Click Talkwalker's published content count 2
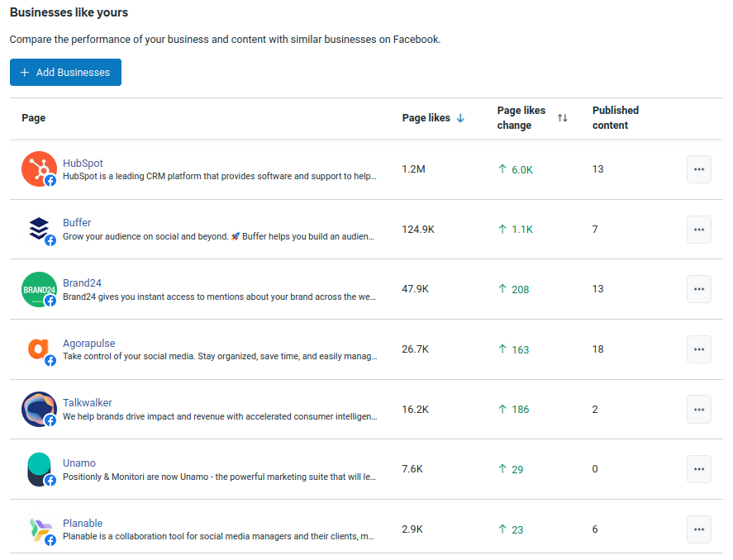Screen dimensions: 733x560 point(595,410)
